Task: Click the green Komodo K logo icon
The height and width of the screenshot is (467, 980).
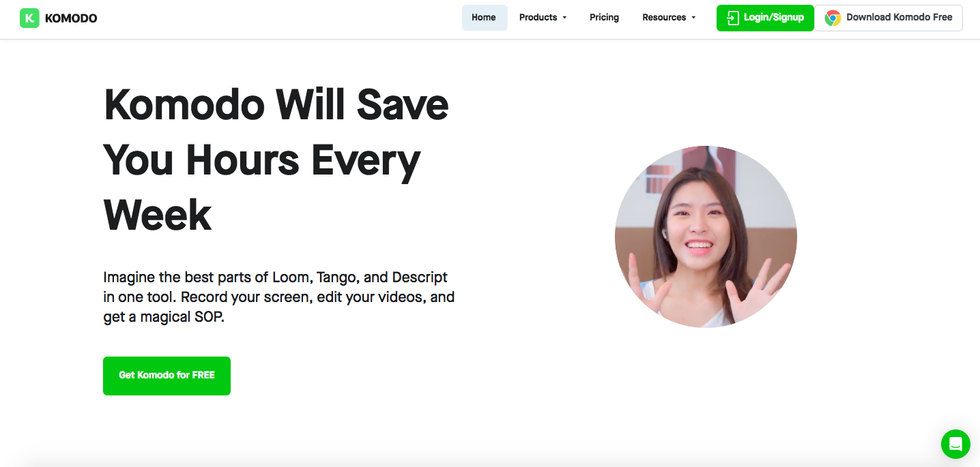Action: 29,18
